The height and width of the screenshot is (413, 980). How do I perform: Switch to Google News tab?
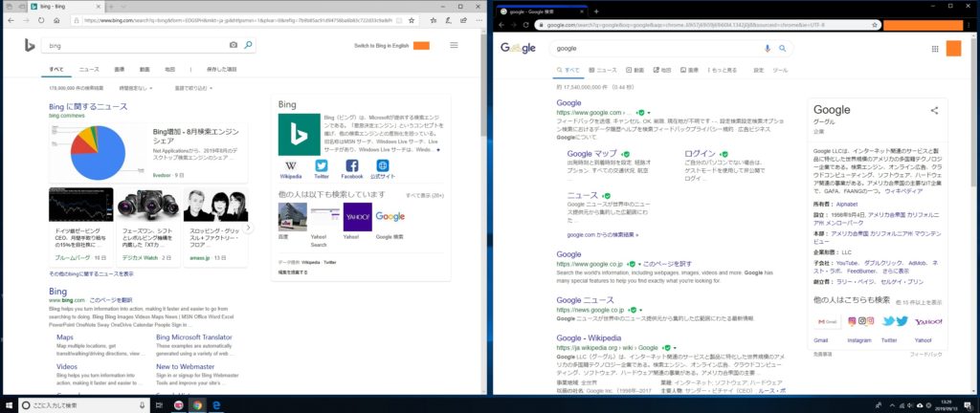(x=602, y=71)
